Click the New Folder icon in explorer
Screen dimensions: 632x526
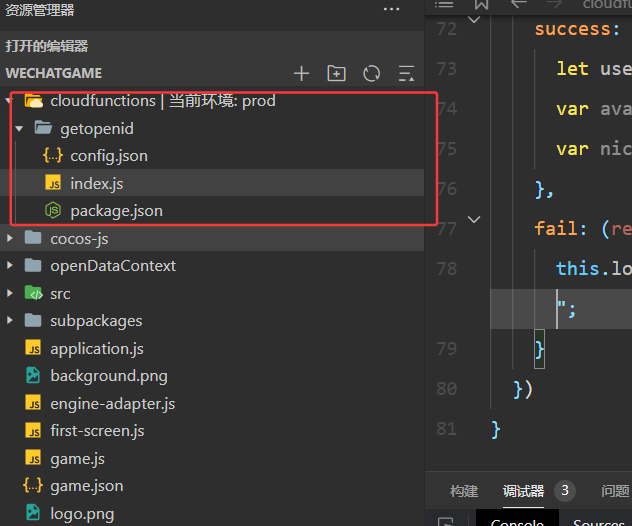click(x=336, y=73)
